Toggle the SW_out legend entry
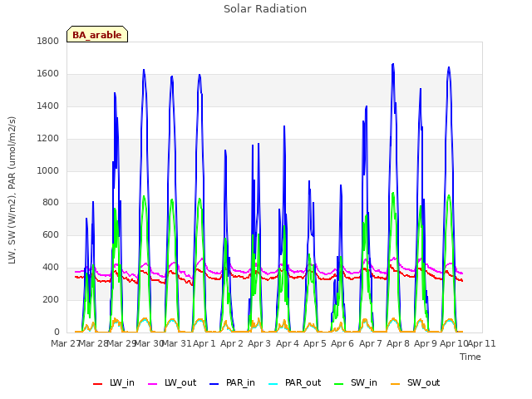Viewport: 532px width, 399px height. pos(416,382)
